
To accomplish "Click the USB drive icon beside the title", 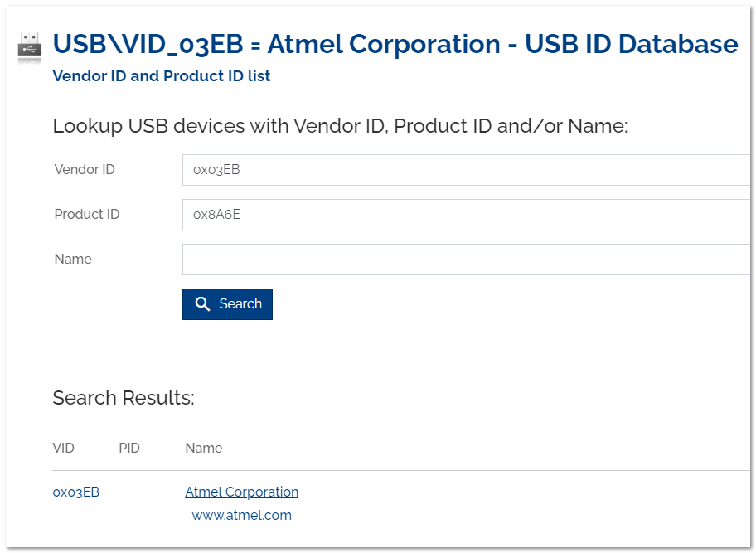I will (x=29, y=46).
